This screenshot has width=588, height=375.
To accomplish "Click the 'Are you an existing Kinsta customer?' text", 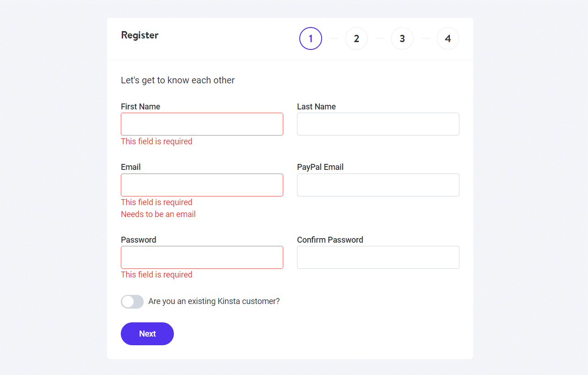I will click(213, 301).
